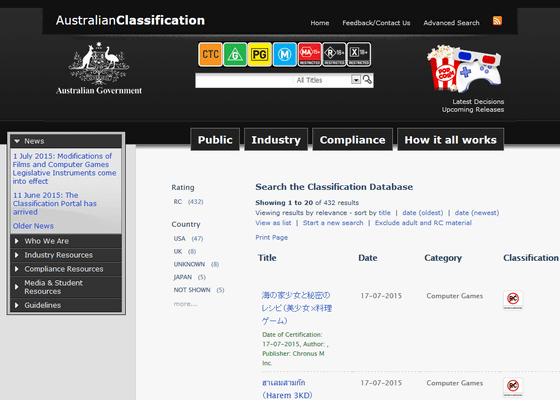Viewport: 560px width, 400px height.
Task: Open Feedback/Contact Us page
Action: [376, 23]
